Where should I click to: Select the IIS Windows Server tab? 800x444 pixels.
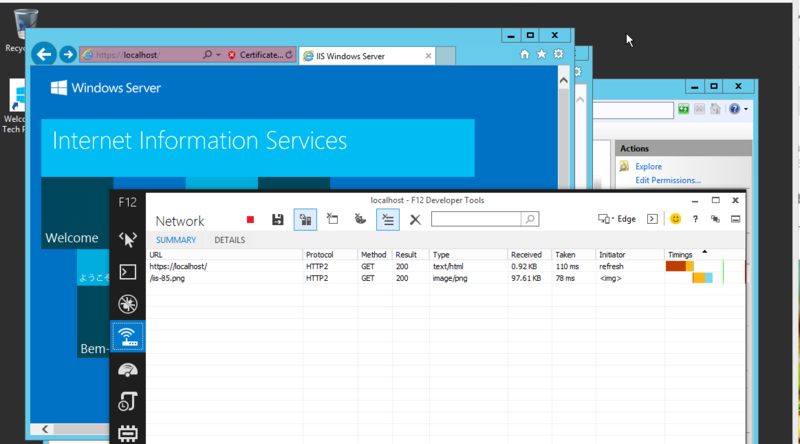[366, 56]
